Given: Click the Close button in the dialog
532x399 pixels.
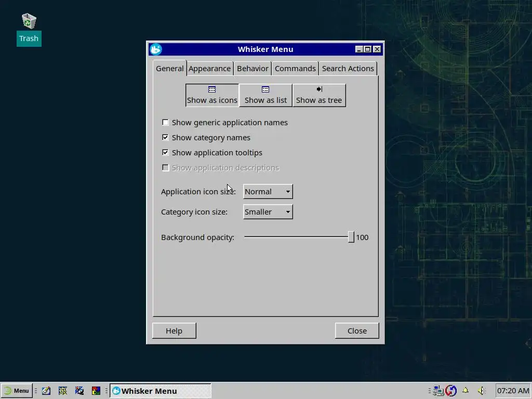Looking at the screenshot, I should [357, 331].
